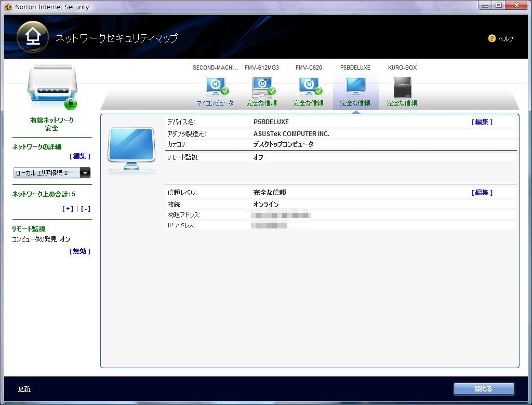The width and height of the screenshot is (532, 405).
Task: Select the FMV-612MG3 laptop device icon
Action: point(262,87)
